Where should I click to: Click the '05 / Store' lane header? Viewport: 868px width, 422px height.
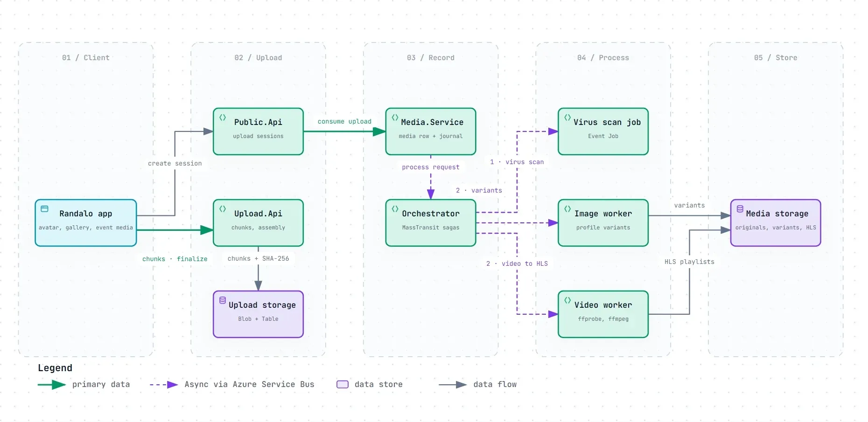[x=776, y=58]
